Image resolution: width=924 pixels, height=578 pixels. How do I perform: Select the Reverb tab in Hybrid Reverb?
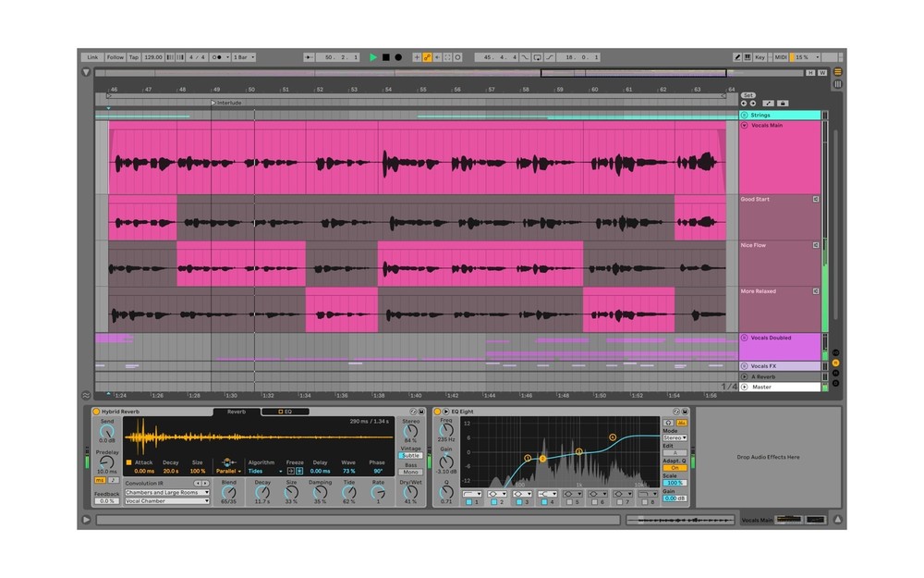[237, 412]
